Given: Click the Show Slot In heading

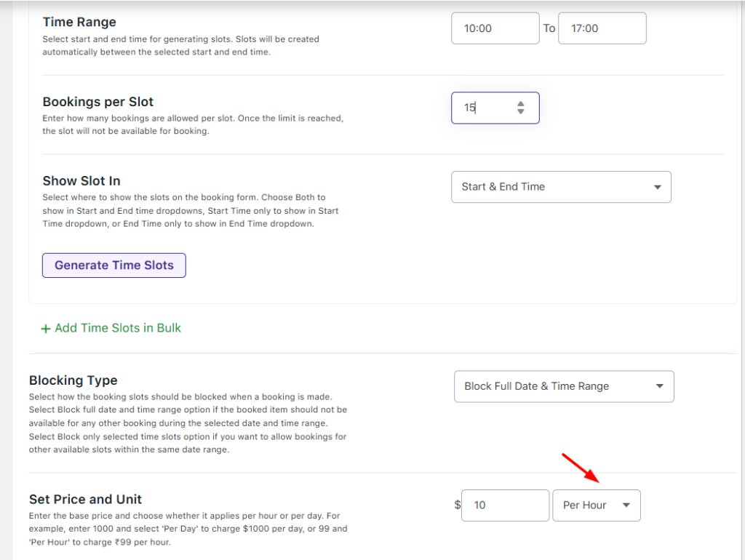Looking at the screenshot, I should tap(81, 181).
